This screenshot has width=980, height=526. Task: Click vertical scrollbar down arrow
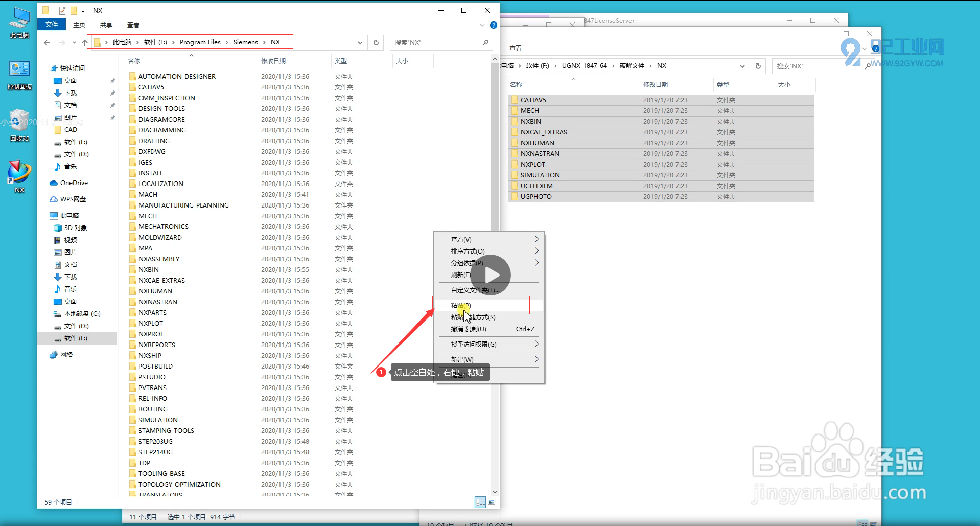(x=495, y=492)
